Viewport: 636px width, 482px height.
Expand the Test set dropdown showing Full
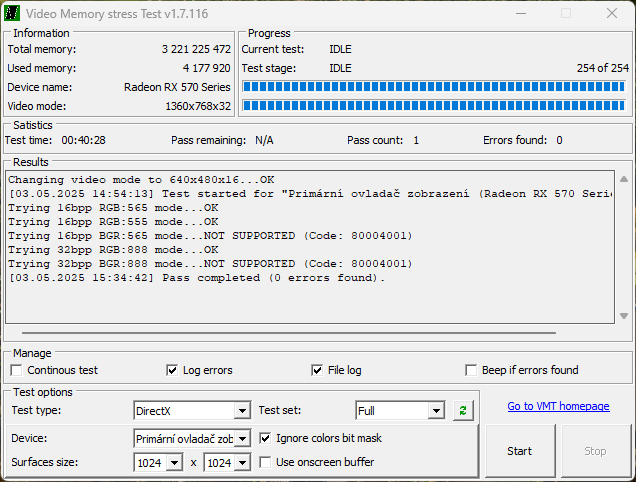click(x=435, y=411)
